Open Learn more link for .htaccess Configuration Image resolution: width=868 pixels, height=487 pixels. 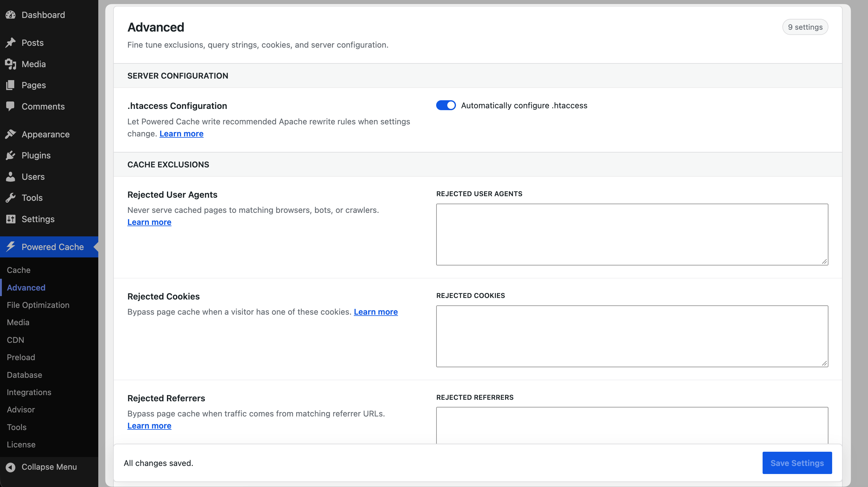click(181, 134)
